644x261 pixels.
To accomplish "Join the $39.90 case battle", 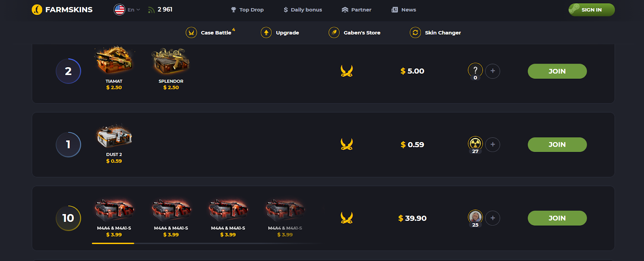I will [557, 218].
